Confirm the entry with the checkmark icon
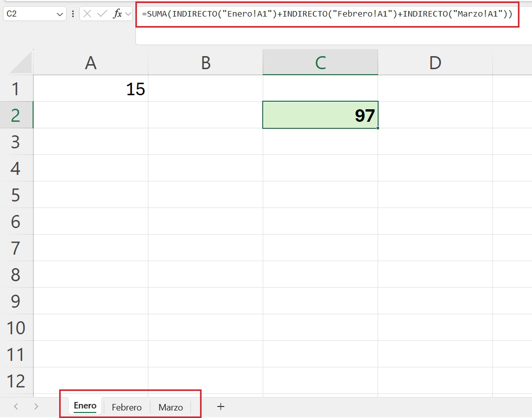Screen dimensions: 532x418 coord(102,14)
